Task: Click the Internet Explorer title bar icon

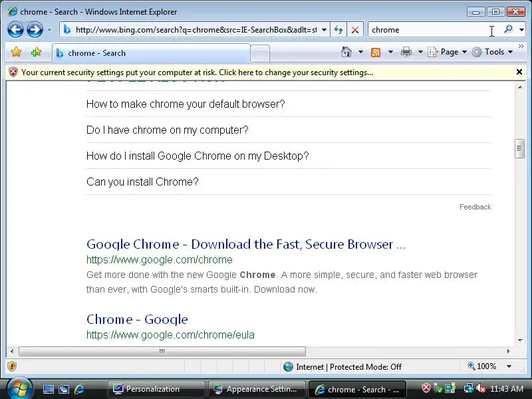Action: (12, 11)
